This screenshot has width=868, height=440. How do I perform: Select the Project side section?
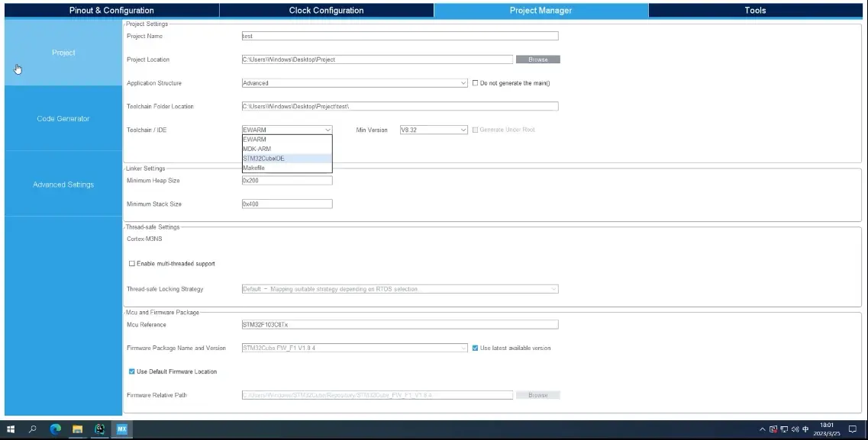pos(63,53)
